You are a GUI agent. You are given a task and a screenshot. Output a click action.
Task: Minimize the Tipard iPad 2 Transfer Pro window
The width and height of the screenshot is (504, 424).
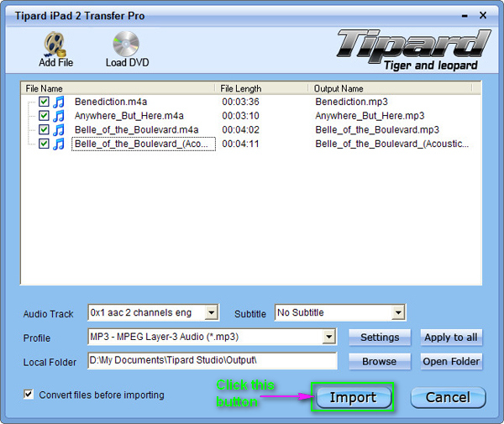(x=465, y=16)
